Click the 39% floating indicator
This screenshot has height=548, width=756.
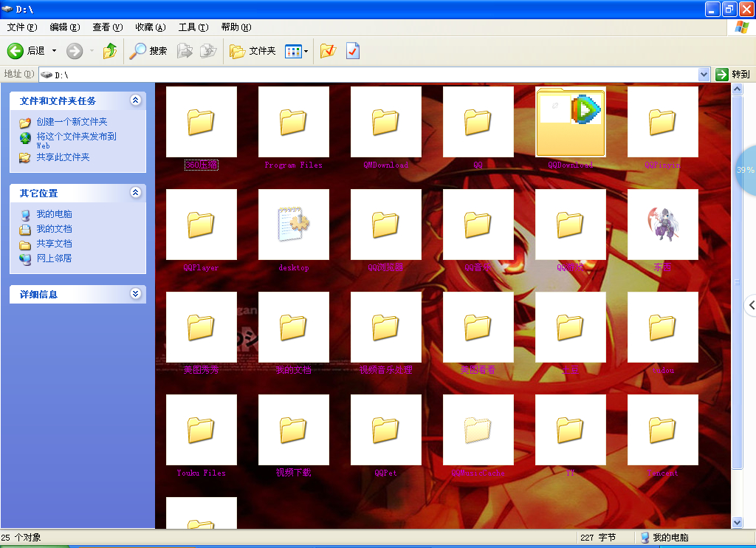(x=746, y=170)
